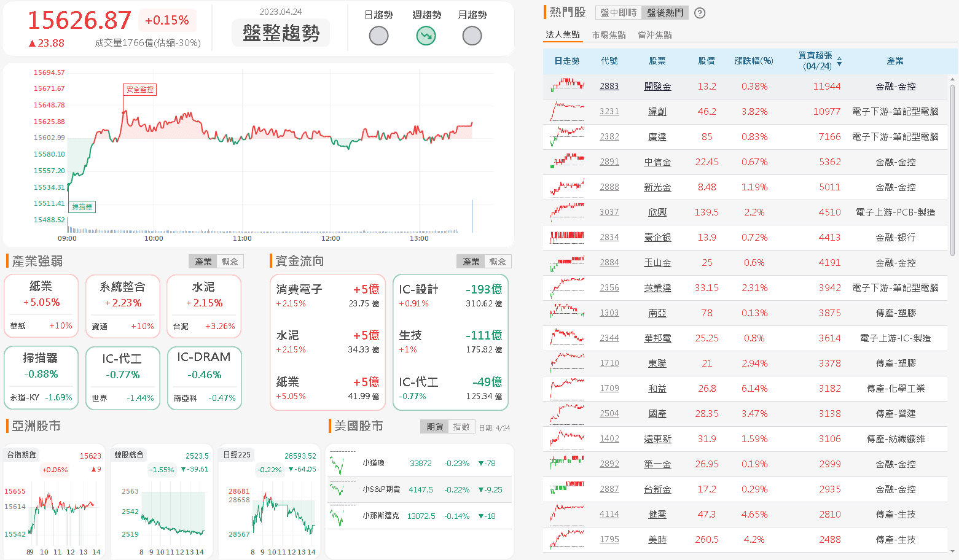Click 消費電子 +5億 fund flow entry

pyautogui.click(x=327, y=295)
